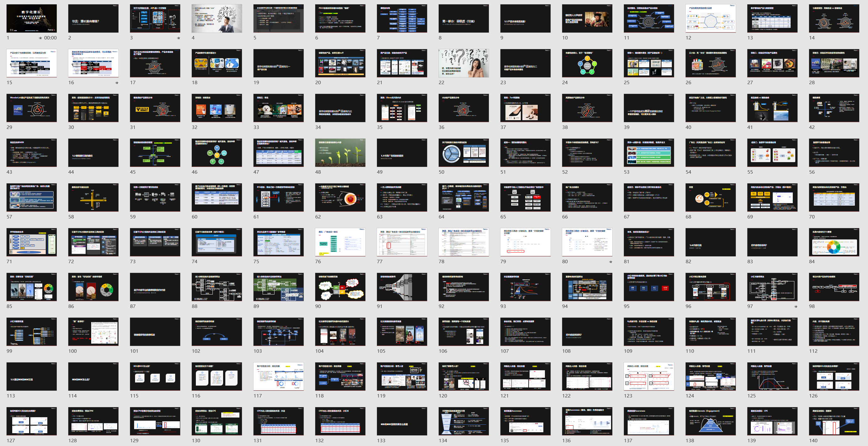This screenshot has width=868, height=446.
Task: Select slide 4 thumbnail with thinking man
Action: [x=217, y=18]
